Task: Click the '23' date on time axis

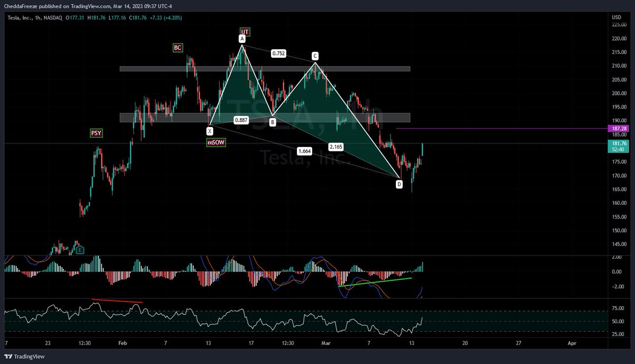Action: tap(48, 343)
